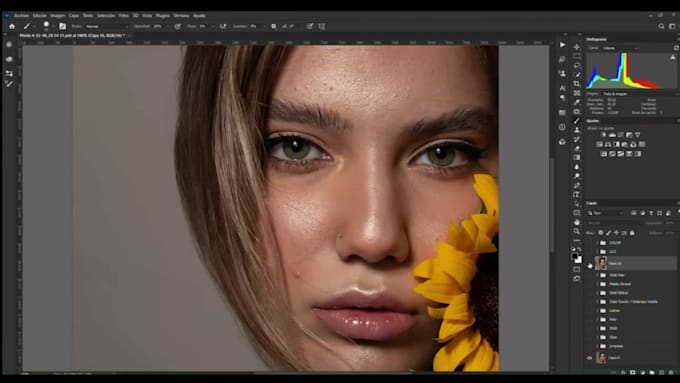
Task: Select the Hand tool
Action: (576, 222)
